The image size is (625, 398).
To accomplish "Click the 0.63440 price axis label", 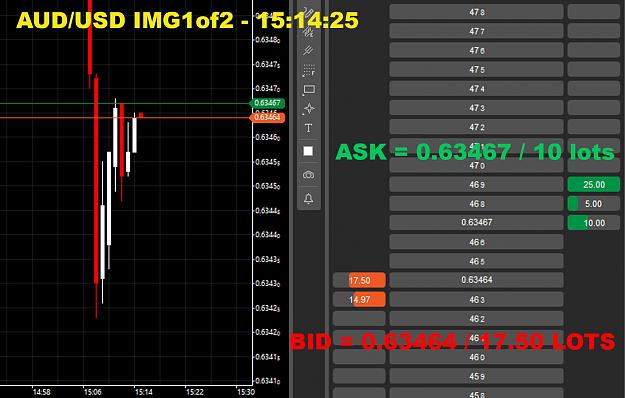I will point(267,234).
